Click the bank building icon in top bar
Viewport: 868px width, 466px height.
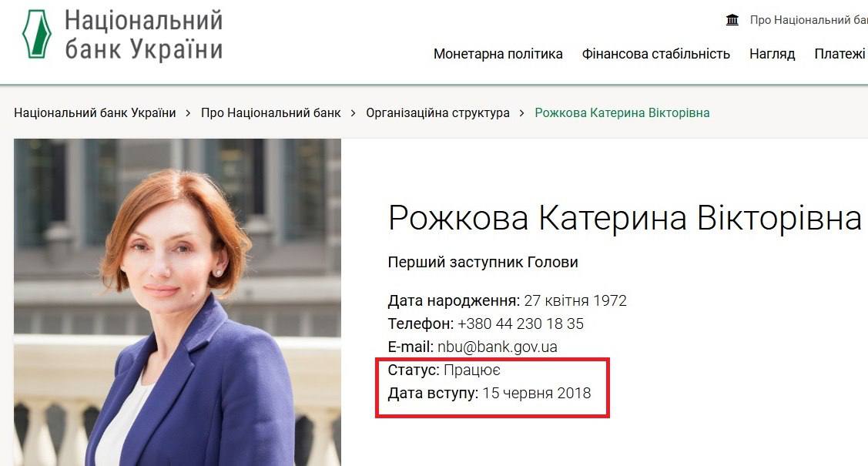point(732,20)
